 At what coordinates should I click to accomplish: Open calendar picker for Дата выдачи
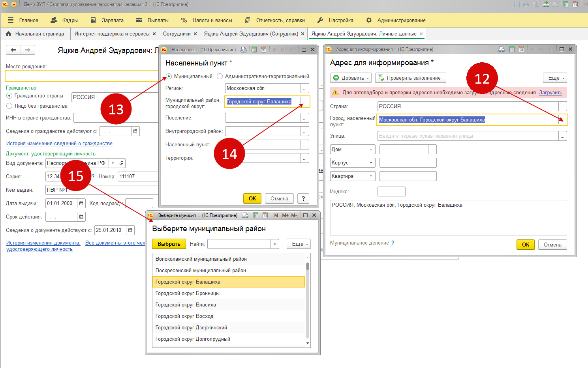click(81, 204)
